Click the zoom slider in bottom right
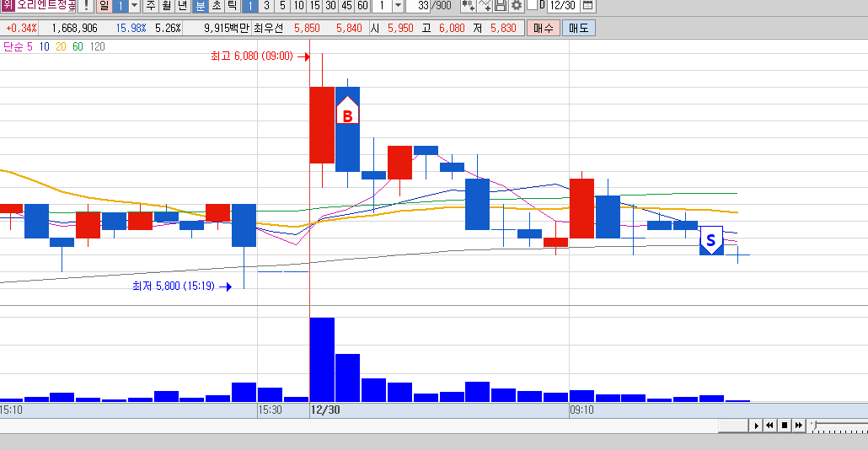Screen dimensions: 868x450 [x=839, y=425]
